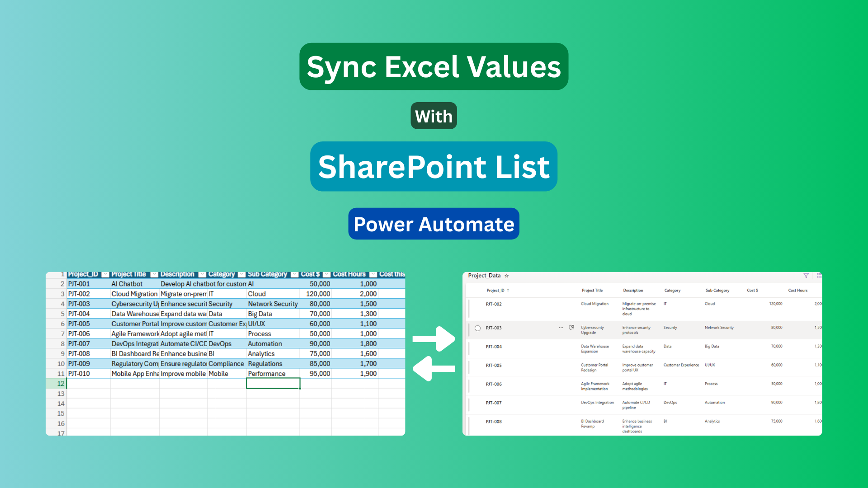Select Excel cell 95,000
868x488 pixels.
316,374
